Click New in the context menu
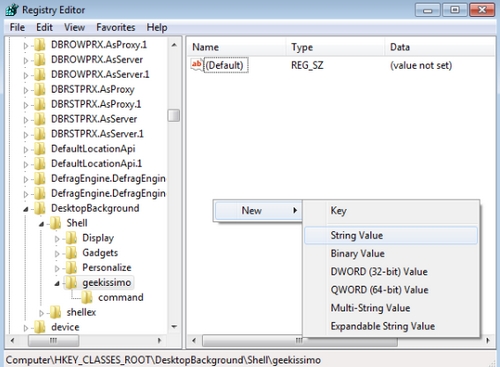 [x=258, y=211]
